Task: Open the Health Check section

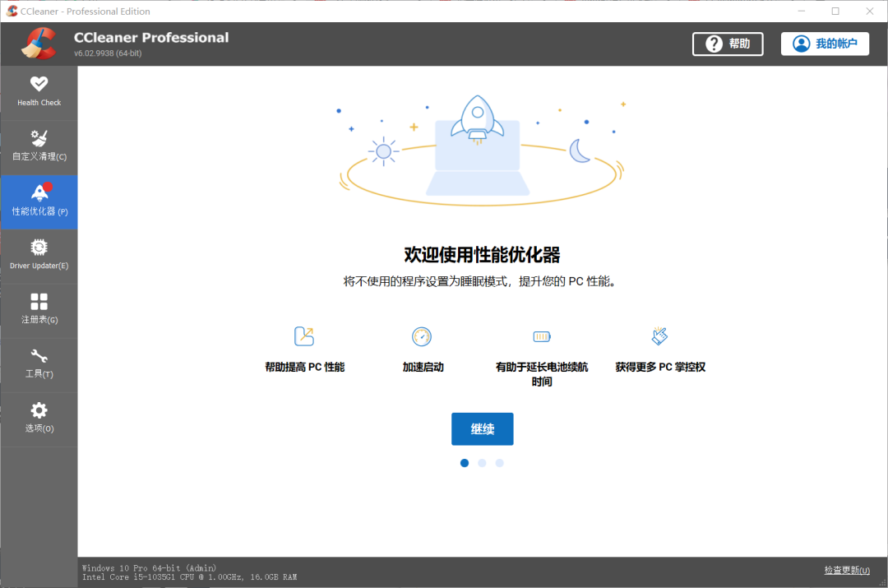Action: [x=39, y=93]
